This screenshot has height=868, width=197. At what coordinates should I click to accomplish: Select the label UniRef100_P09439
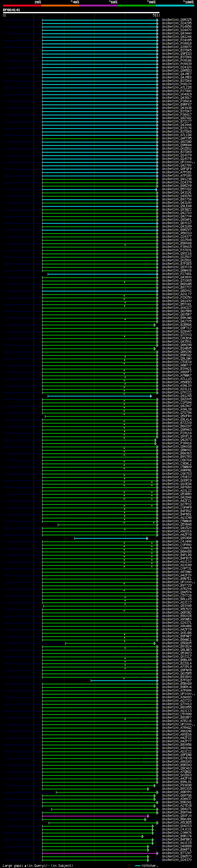click(x=177, y=64)
